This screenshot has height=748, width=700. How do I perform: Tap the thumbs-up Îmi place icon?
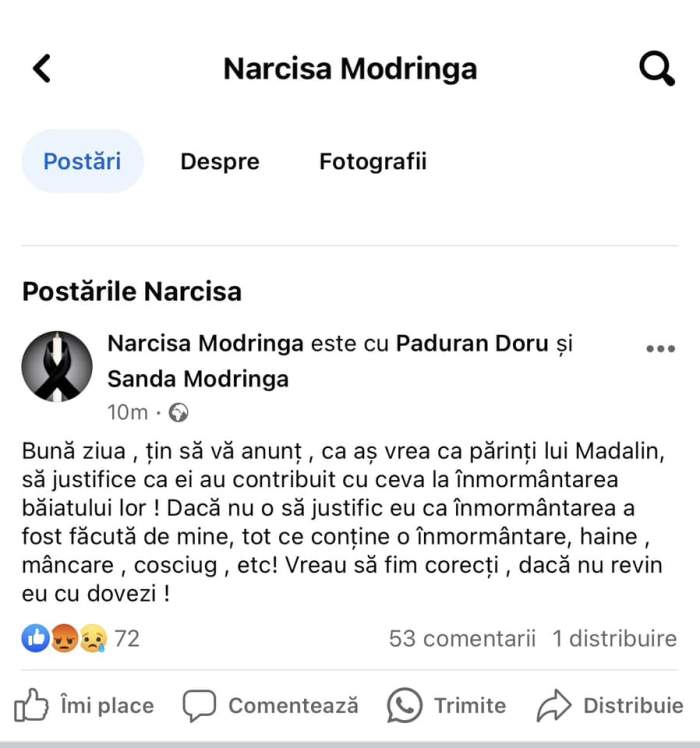(32, 706)
